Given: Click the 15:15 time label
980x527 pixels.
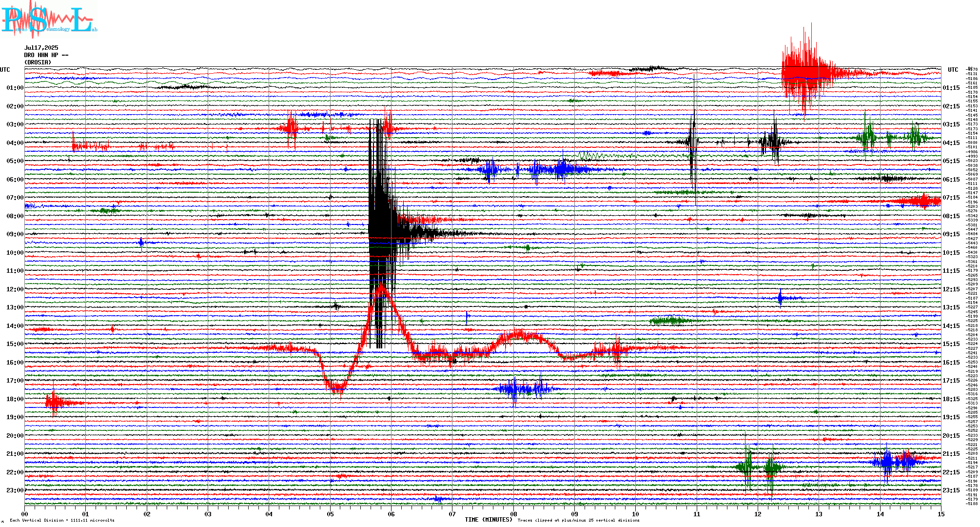Looking at the screenshot, I should click(951, 344).
